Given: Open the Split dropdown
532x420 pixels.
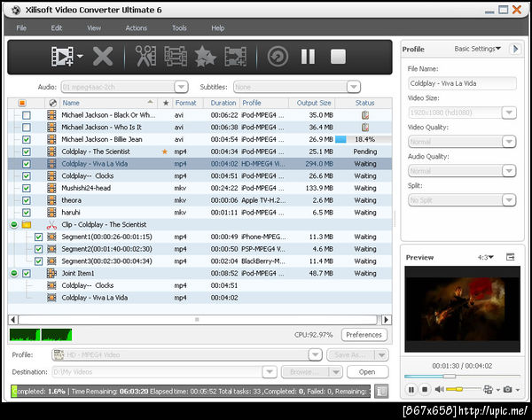Looking at the screenshot, I should (509, 199).
